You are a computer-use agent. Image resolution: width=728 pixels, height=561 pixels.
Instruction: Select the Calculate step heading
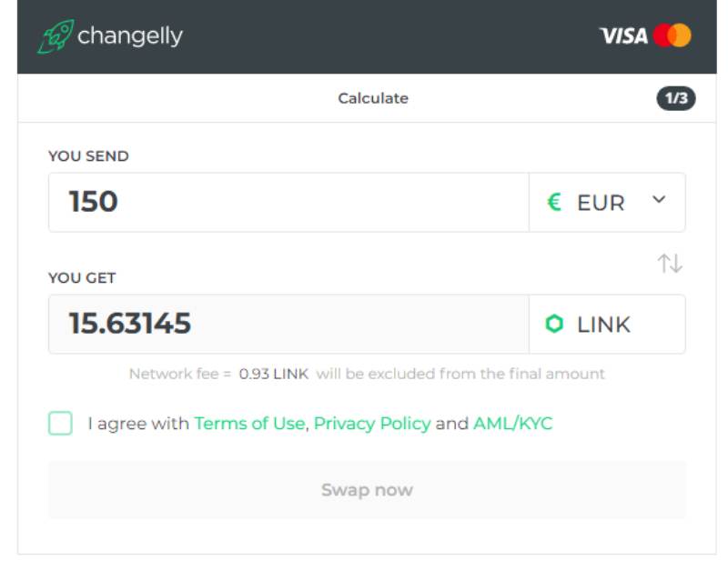[373, 98]
